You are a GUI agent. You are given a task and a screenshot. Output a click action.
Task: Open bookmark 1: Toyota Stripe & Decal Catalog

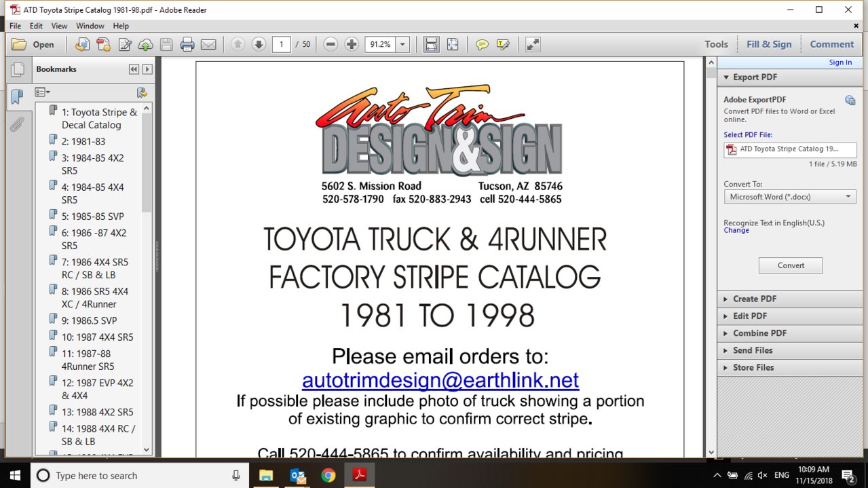tap(99, 119)
